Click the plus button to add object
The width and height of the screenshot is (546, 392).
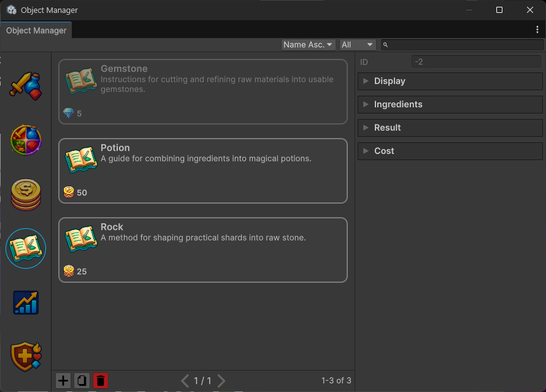coord(63,381)
